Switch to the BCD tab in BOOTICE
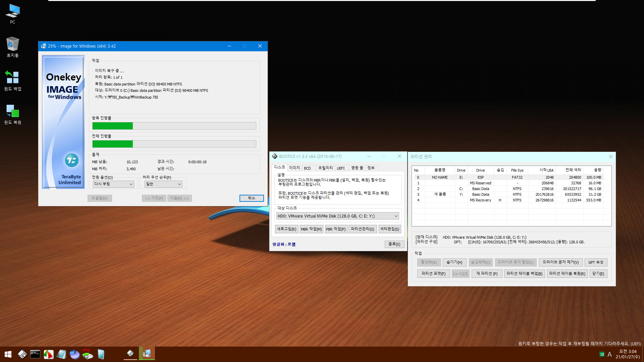 pyautogui.click(x=307, y=168)
